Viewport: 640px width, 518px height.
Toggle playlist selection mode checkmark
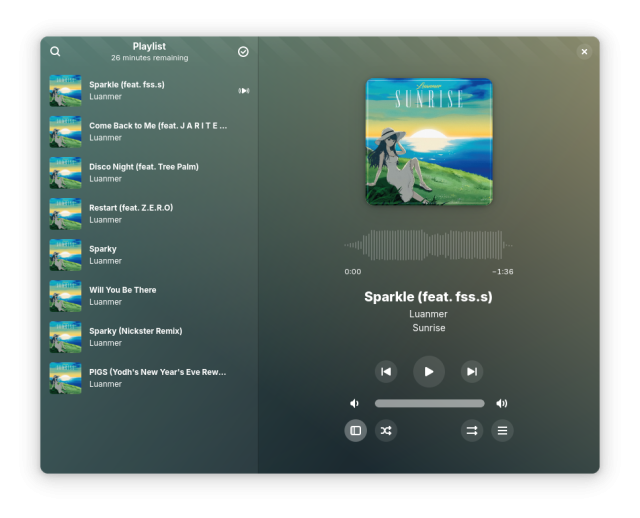coord(243,52)
